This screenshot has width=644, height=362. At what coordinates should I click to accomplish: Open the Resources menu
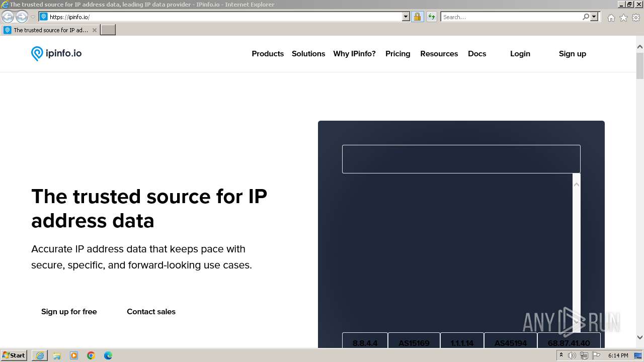(439, 54)
